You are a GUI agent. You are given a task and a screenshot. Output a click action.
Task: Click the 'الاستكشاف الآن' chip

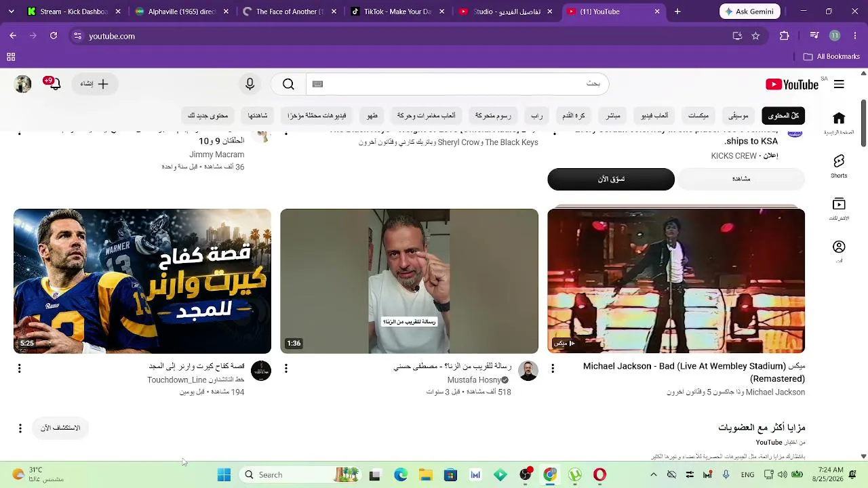tap(60, 428)
